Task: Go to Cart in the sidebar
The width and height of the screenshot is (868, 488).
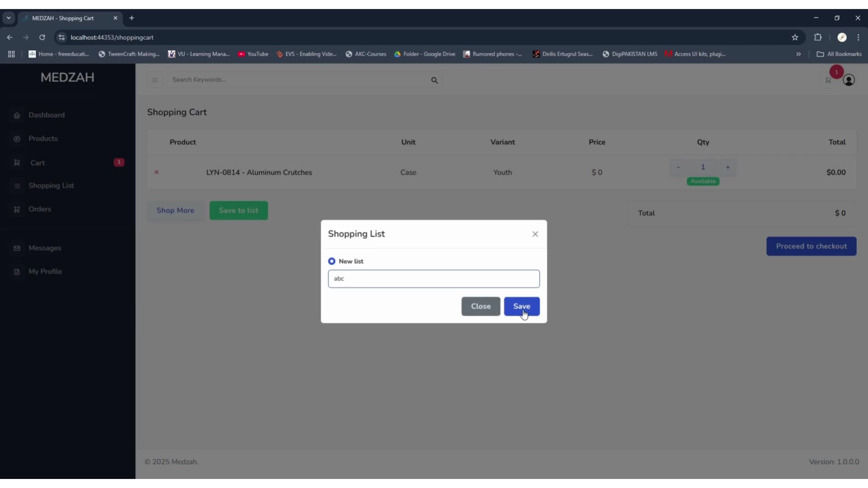Action: coord(38,163)
